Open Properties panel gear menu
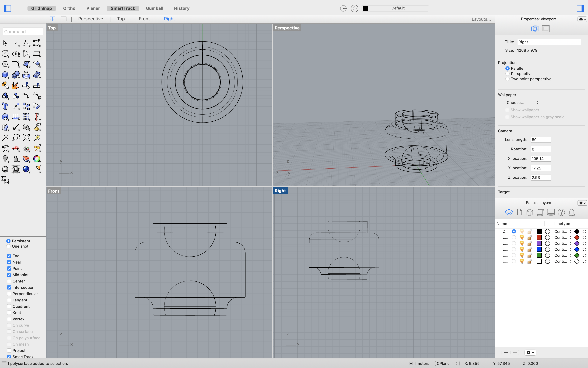588x368 pixels. 582,19
